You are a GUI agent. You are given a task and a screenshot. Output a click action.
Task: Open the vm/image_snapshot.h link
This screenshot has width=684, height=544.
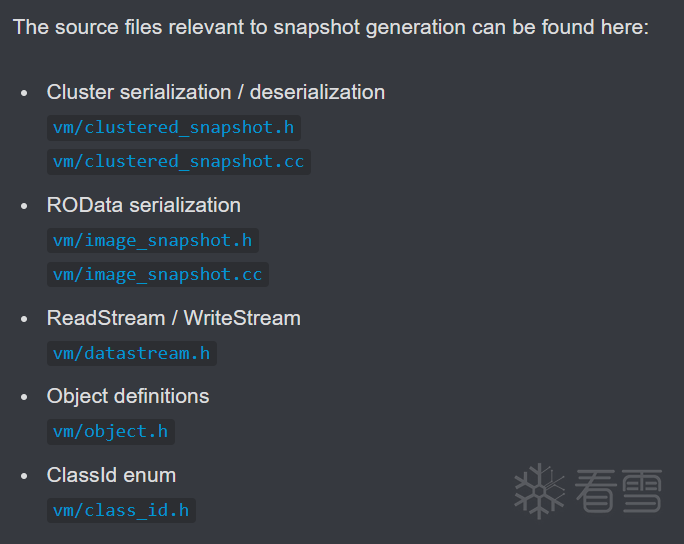tap(153, 240)
